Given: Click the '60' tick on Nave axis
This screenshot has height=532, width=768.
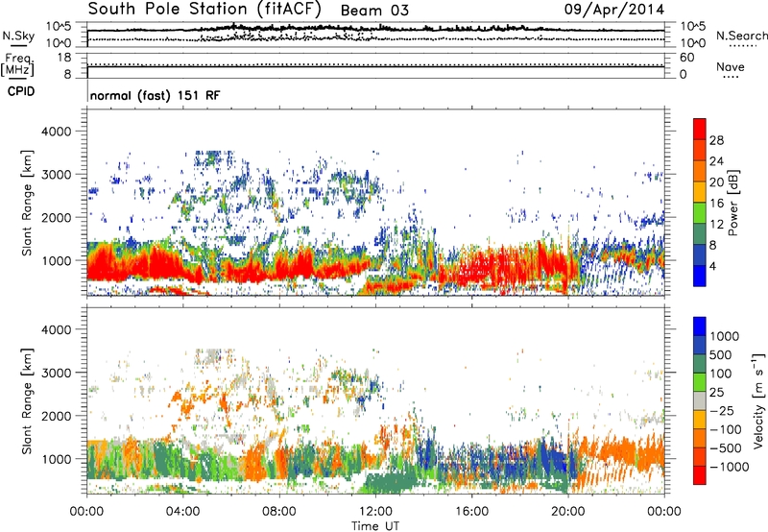Looking at the screenshot, I should tap(686, 58).
